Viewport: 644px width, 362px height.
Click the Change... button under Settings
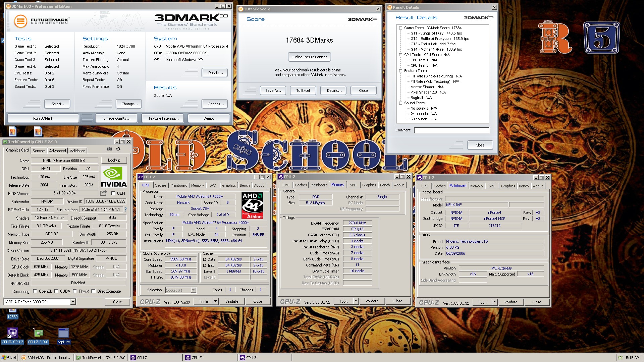[x=129, y=104]
